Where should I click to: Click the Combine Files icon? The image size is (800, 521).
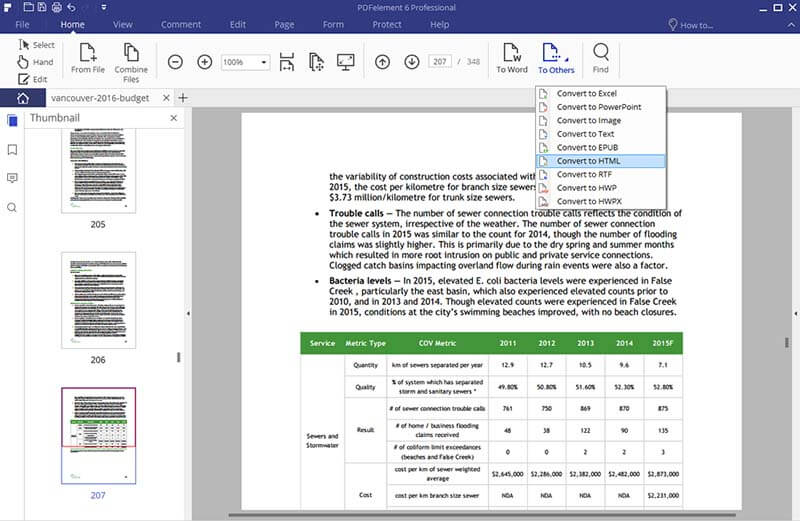click(x=131, y=63)
